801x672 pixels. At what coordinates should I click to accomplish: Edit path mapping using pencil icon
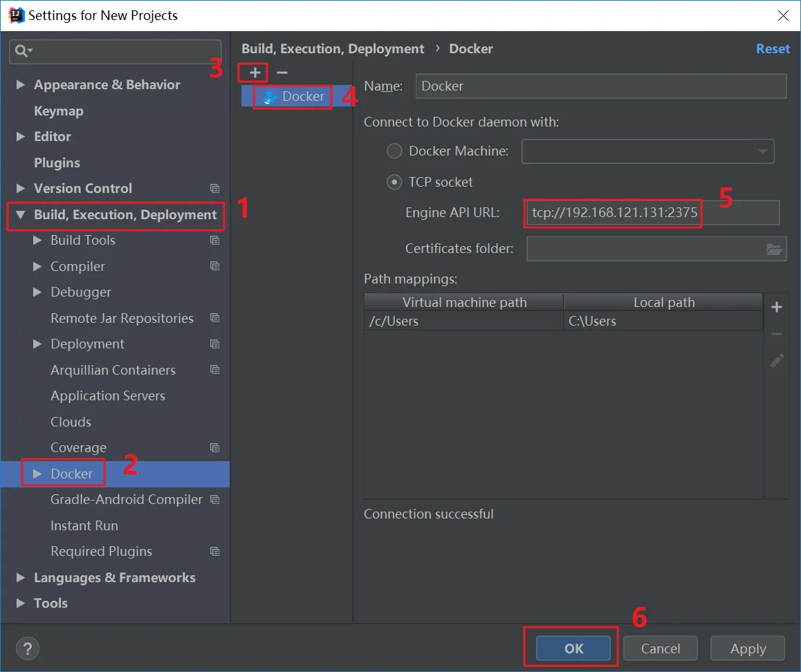(777, 360)
